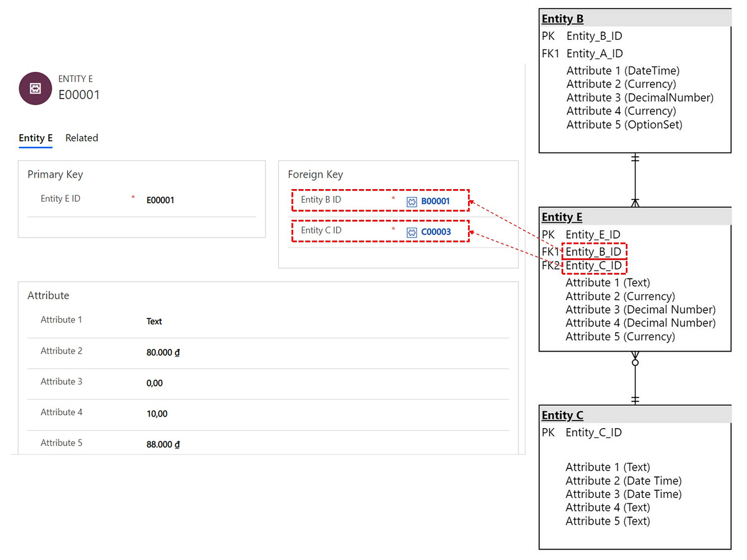Click the entity icon beside B00001
This screenshot has height=560, width=747.
412,202
